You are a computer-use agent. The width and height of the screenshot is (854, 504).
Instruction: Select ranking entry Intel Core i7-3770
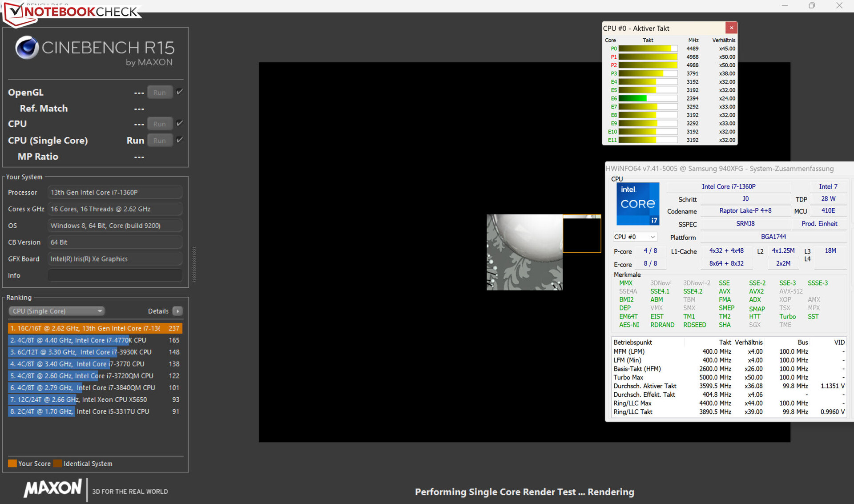(x=95, y=364)
